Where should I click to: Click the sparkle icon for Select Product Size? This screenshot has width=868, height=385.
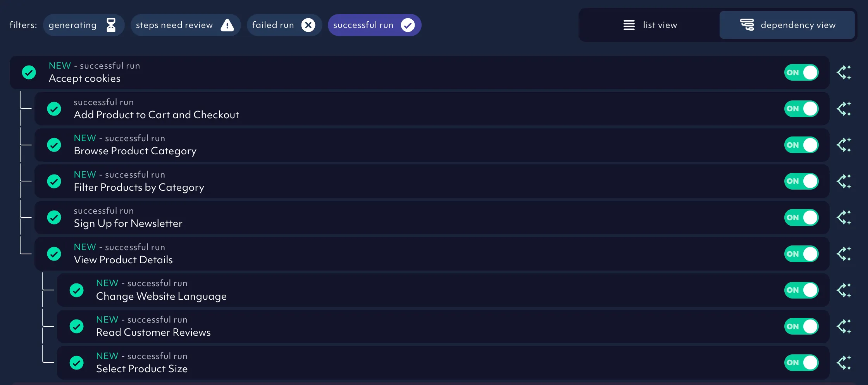(844, 363)
